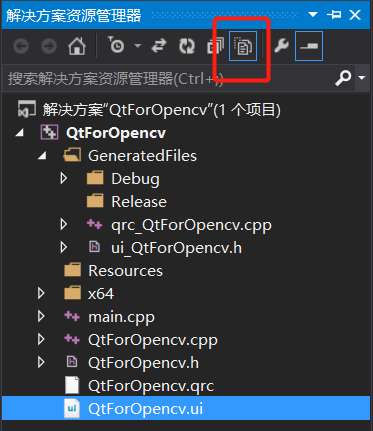373x431 pixels.
Task: Select QtForOpencv.h file
Action: (143, 363)
